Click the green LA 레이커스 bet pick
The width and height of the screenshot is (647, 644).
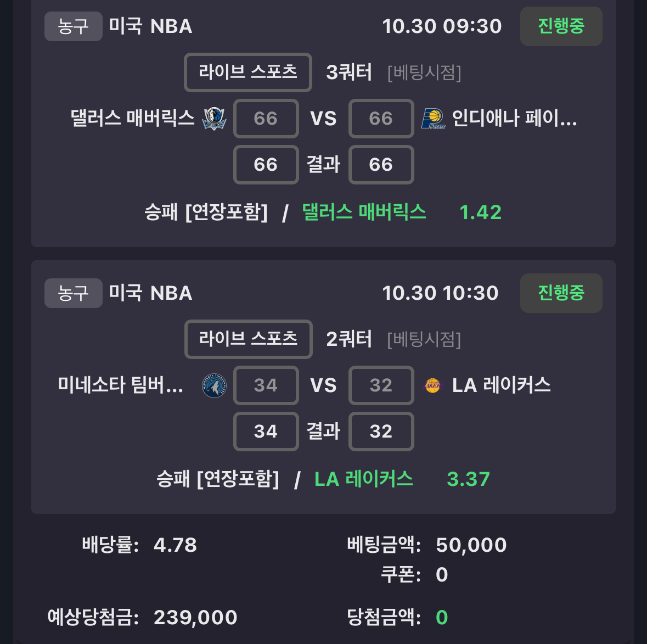pos(363,479)
